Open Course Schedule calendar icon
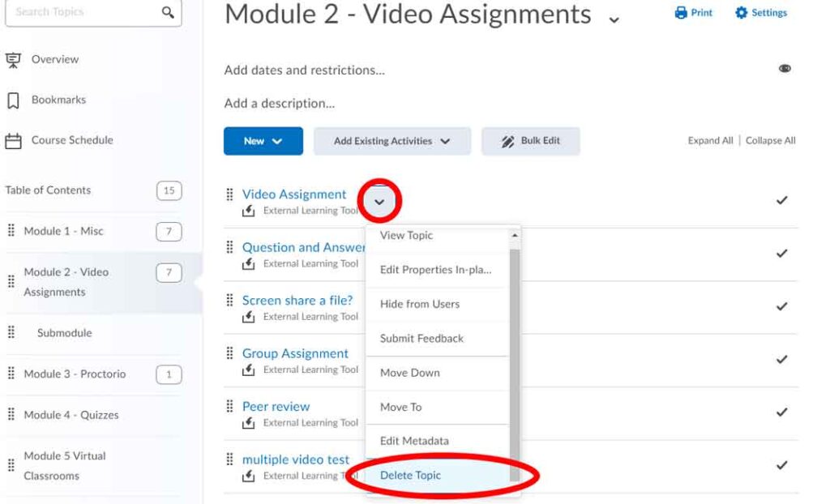This screenshot has height=504, width=830. pos(14,140)
